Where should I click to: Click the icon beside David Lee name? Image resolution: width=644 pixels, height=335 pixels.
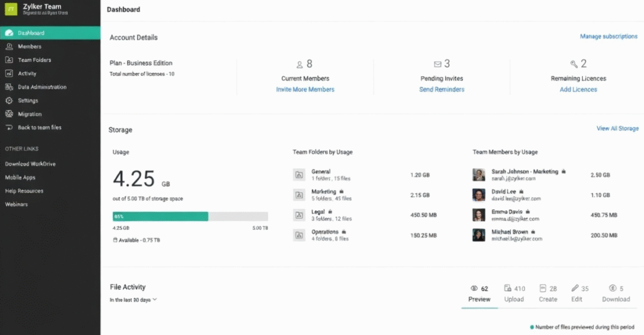click(521, 191)
